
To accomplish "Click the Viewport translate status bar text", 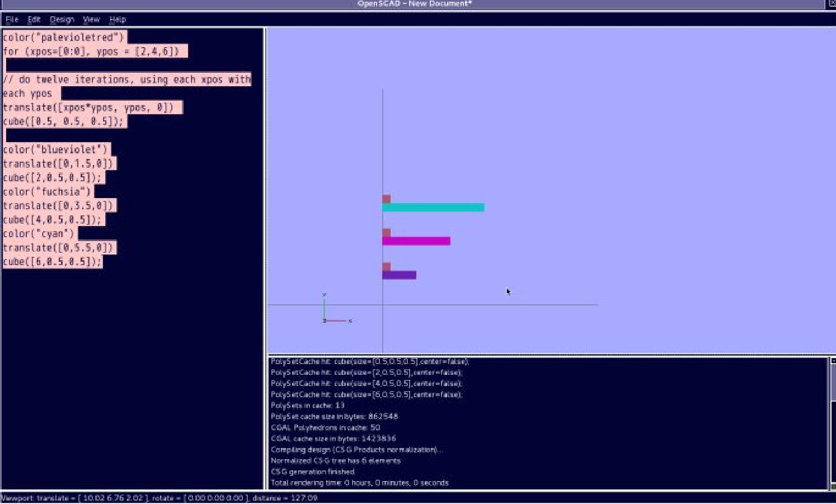I will (x=159, y=498).
